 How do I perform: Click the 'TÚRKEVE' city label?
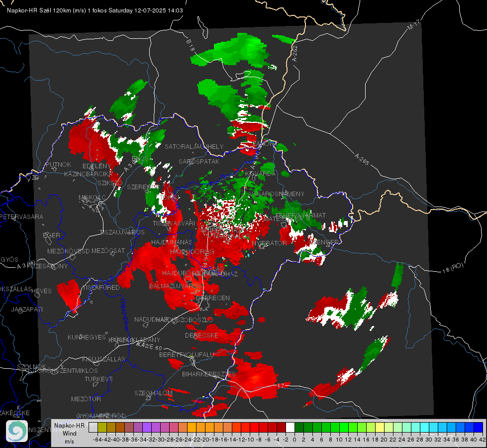(99, 379)
